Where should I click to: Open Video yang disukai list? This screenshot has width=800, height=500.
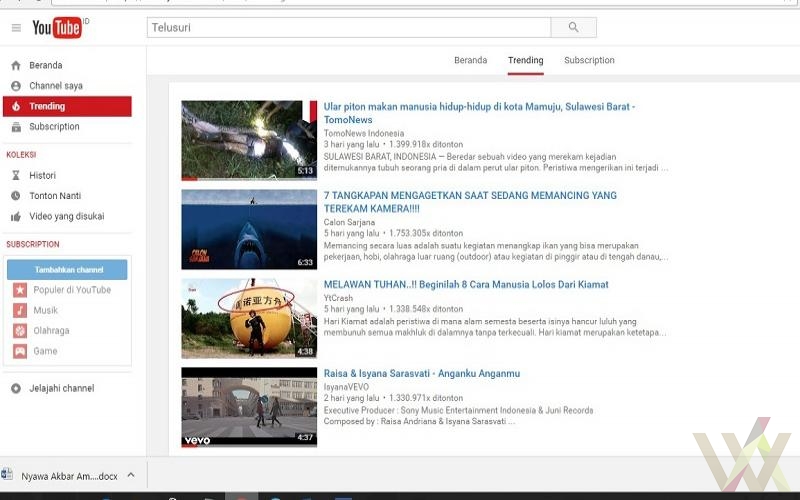(67, 216)
